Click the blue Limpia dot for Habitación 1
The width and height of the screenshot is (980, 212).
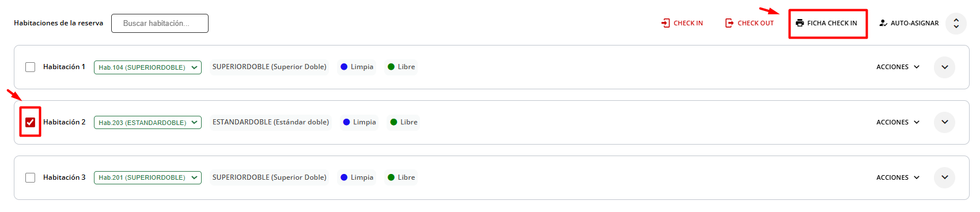(344, 67)
